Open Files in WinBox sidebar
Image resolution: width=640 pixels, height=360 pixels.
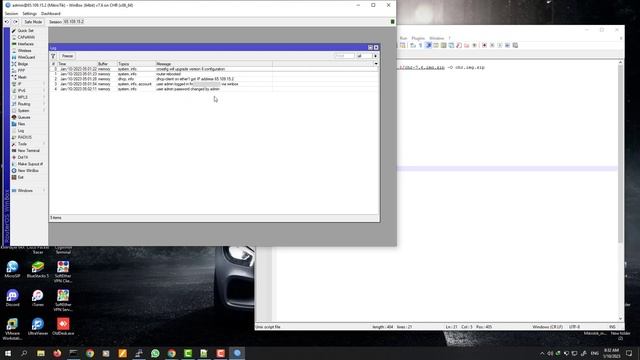point(21,124)
